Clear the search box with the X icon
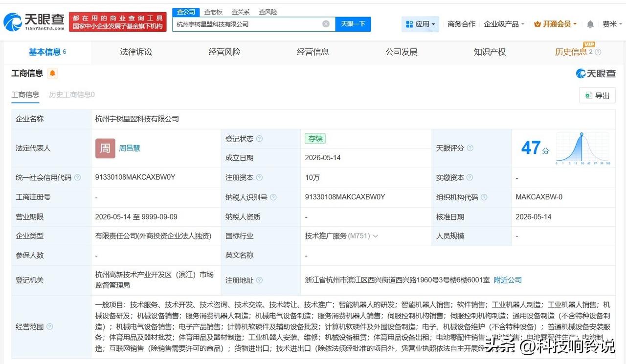Viewport: 626px width, 364px height. [x=326, y=24]
